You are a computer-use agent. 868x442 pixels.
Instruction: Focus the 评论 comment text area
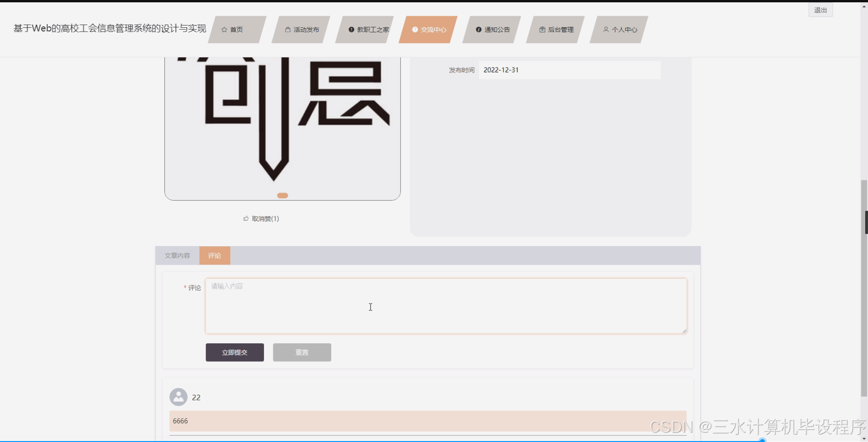(446, 306)
